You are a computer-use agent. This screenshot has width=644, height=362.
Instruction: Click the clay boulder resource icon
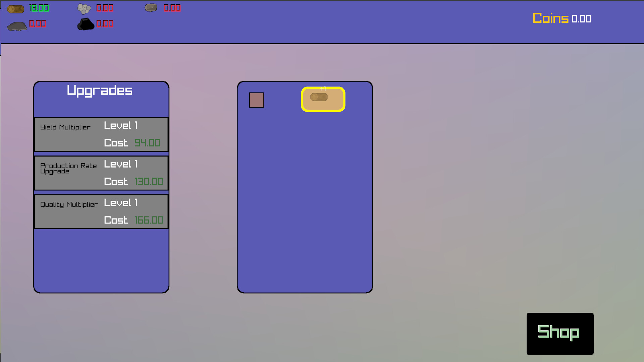coord(151,7)
